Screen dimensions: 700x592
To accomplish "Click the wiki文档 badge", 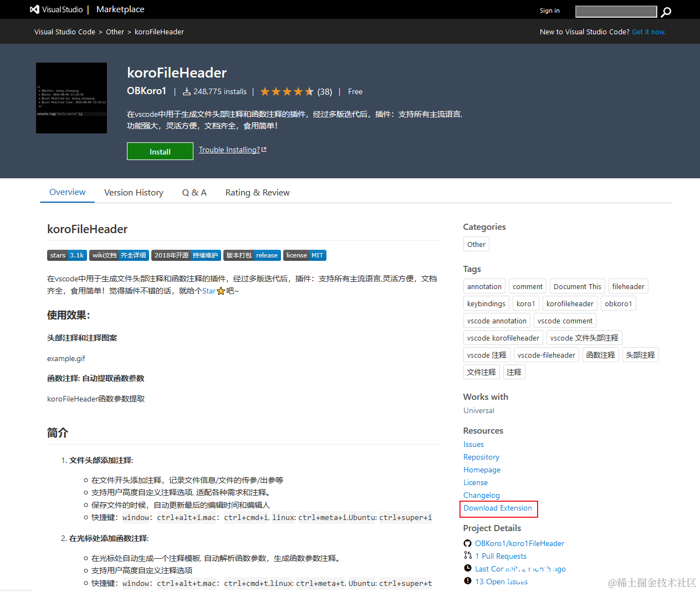I will tap(119, 255).
